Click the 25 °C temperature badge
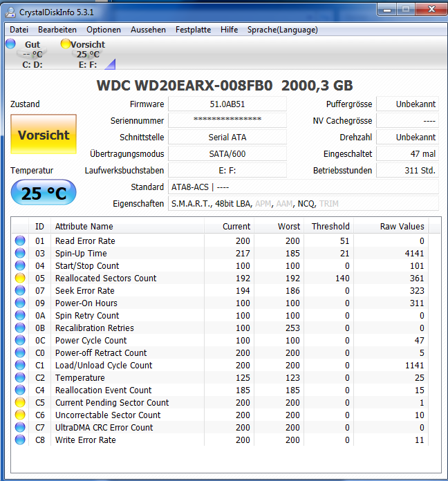The width and height of the screenshot is (448, 481). (x=44, y=193)
